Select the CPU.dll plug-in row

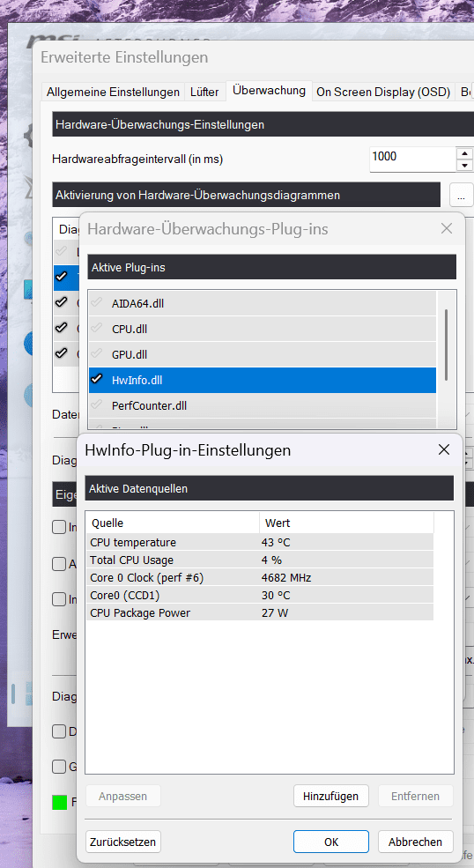point(263,329)
